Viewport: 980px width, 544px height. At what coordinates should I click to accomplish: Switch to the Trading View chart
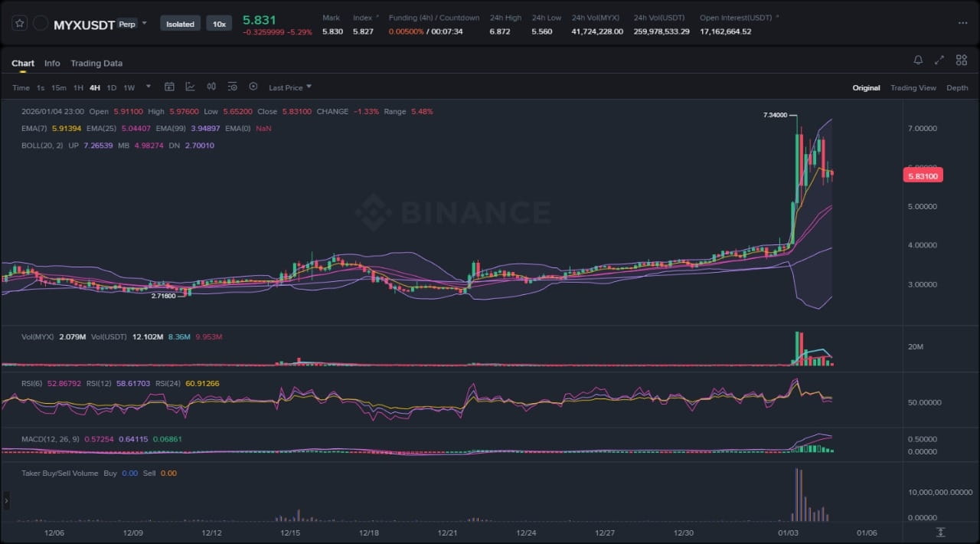tap(913, 88)
